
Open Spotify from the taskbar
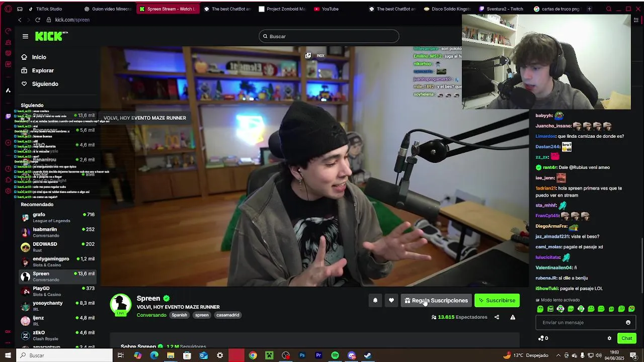tap(335, 355)
